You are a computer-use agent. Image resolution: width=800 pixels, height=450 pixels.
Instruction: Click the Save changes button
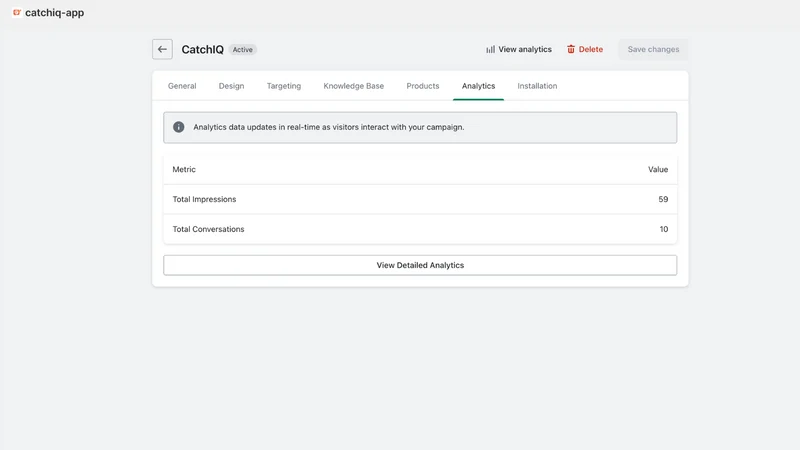(653, 49)
